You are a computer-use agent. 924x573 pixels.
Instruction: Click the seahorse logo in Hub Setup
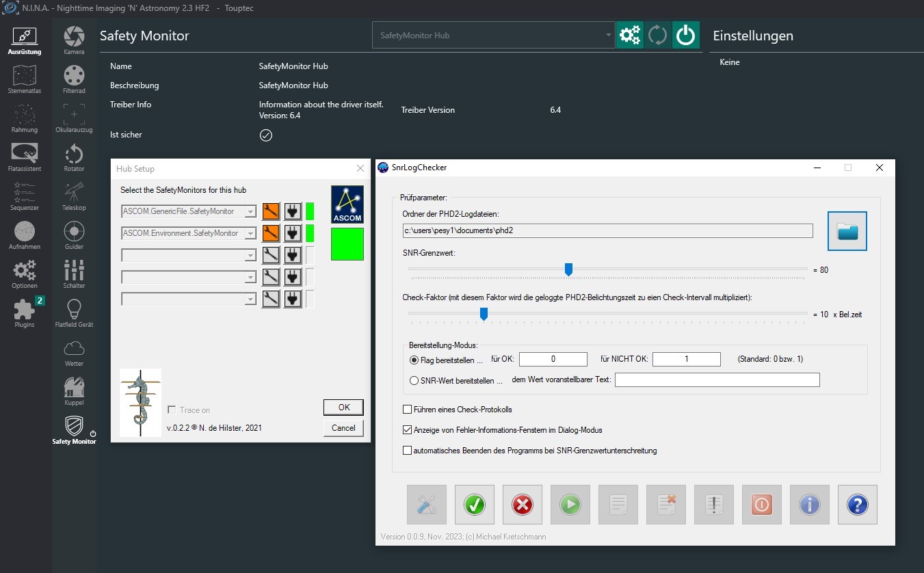point(140,403)
